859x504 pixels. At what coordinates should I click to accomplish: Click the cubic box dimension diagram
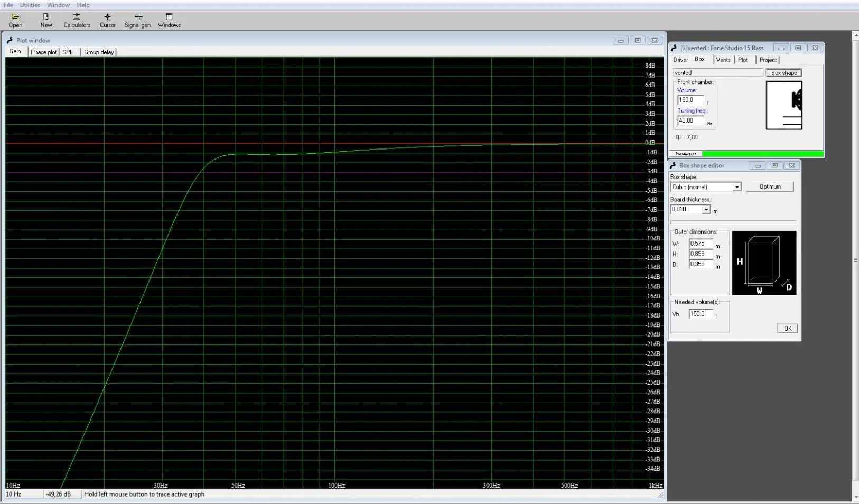coord(764,263)
